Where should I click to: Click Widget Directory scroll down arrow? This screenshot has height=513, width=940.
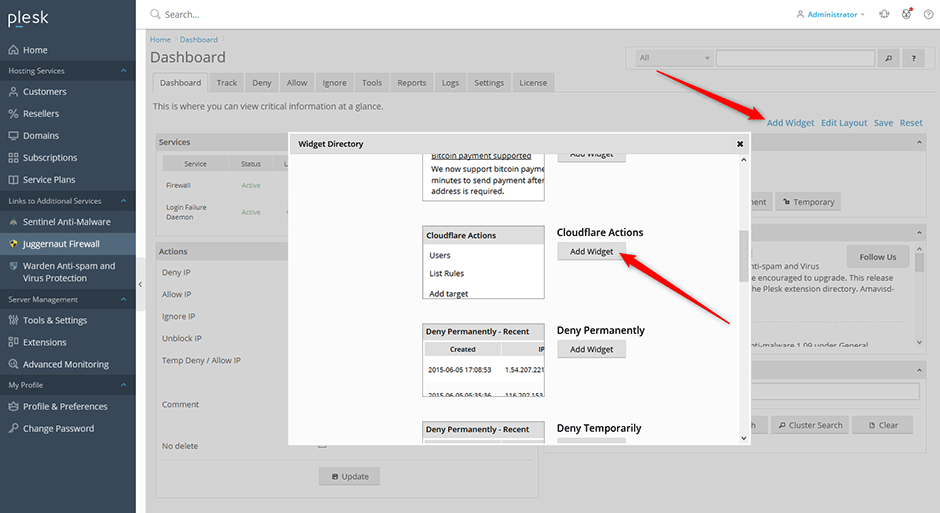743,438
